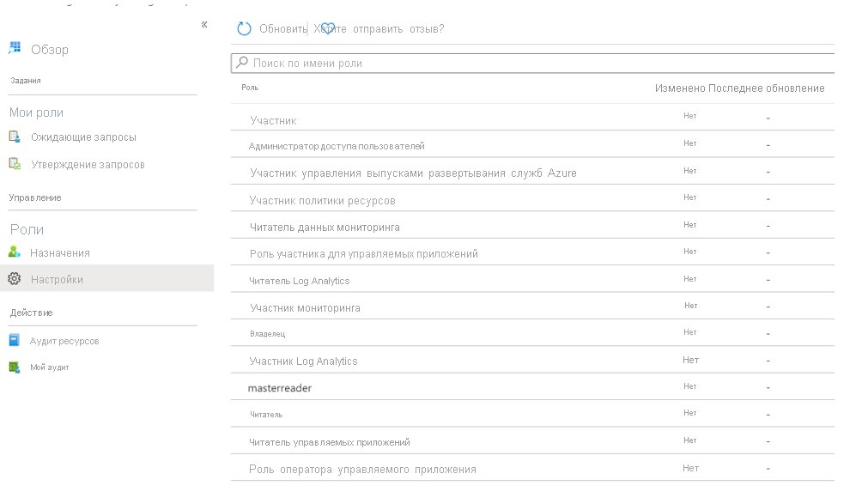Open Аудит ресурсов menu item
Image resolution: width=868 pixels, height=504 pixels.
(x=64, y=341)
